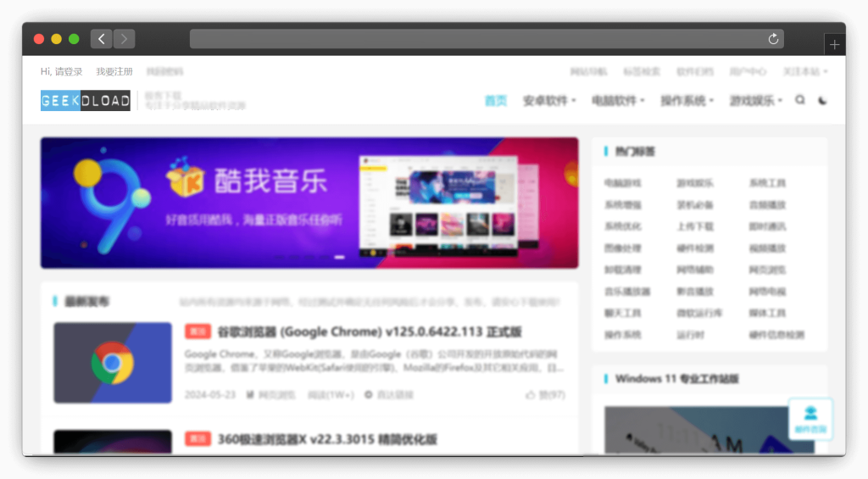Click the 酷我音乐 banner slide
This screenshot has width=868, height=479.
coord(309,203)
